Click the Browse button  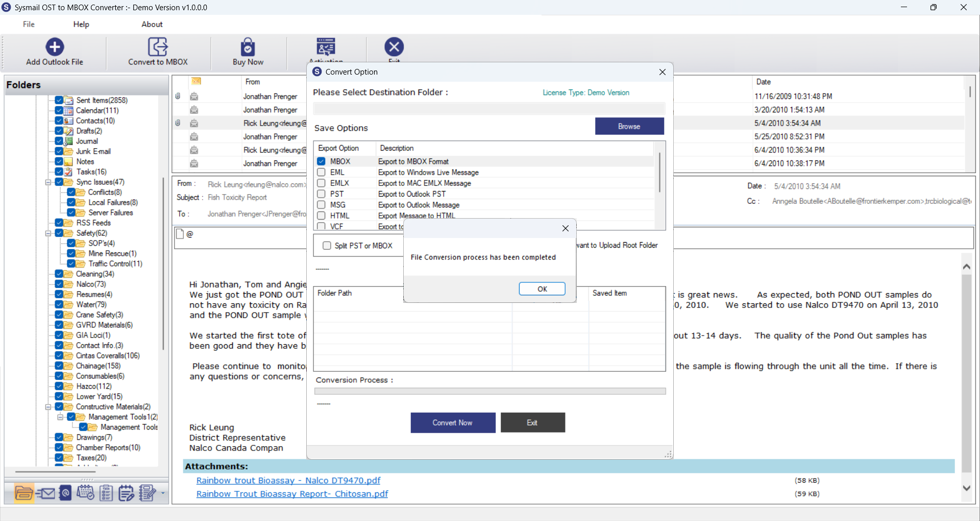[x=629, y=126]
